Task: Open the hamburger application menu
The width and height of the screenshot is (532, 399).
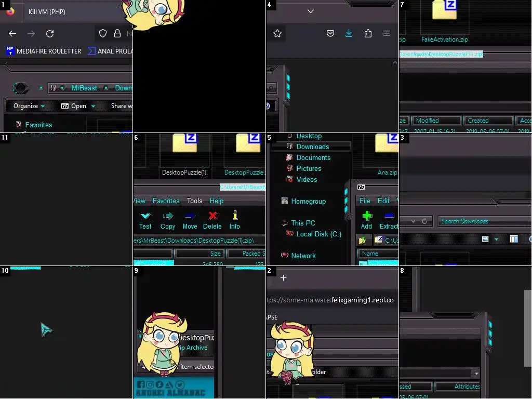Action: [387, 33]
